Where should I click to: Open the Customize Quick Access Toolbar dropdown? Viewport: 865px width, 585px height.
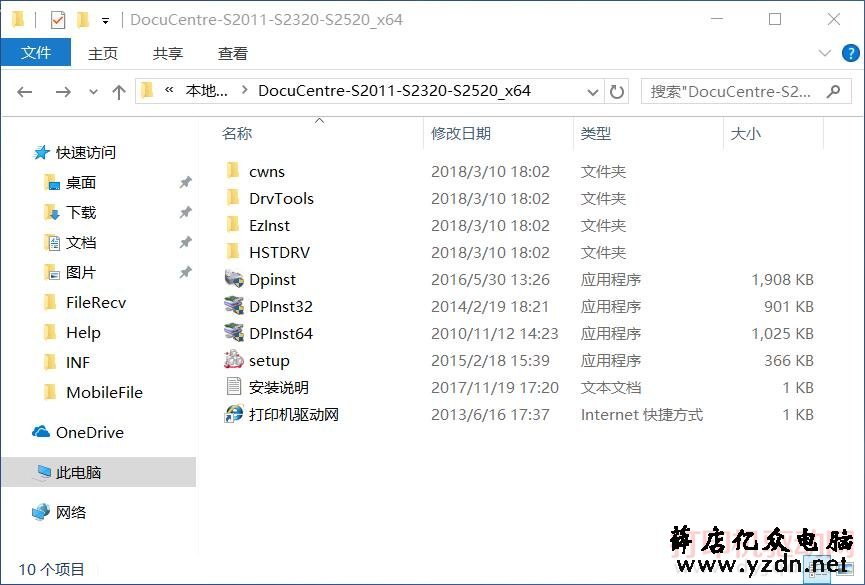point(105,22)
